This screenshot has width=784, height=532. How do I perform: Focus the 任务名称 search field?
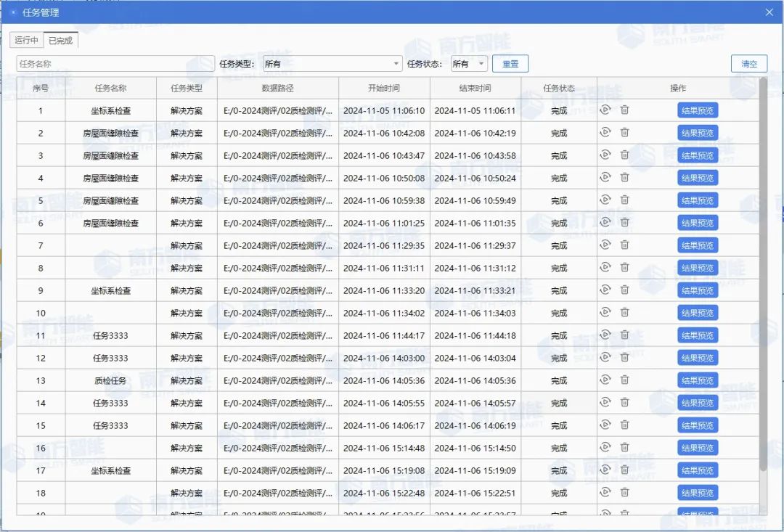click(x=115, y=63)
